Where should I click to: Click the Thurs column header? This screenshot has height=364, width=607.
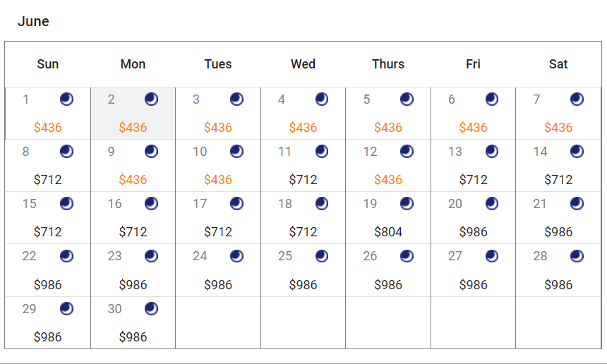[x=387, y=64]
